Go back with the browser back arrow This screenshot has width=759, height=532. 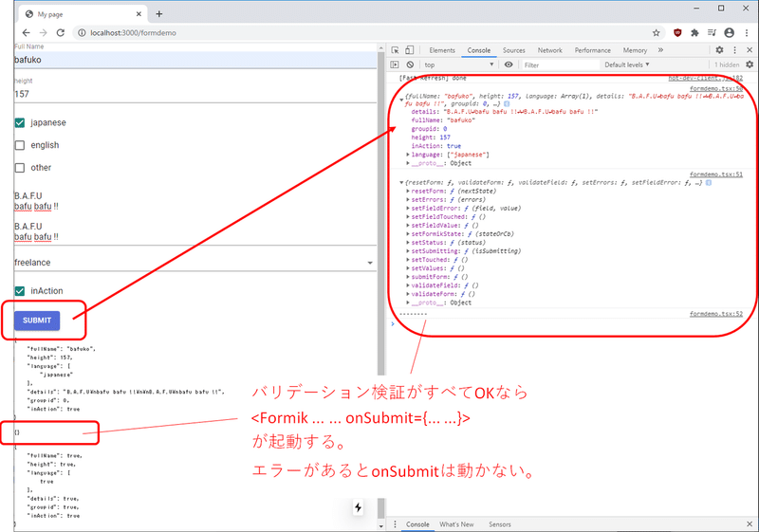click(x=27, y=32)
